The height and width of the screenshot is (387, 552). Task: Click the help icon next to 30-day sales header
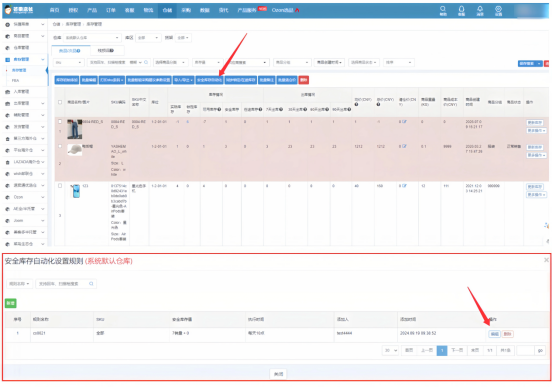pos(305,109)
